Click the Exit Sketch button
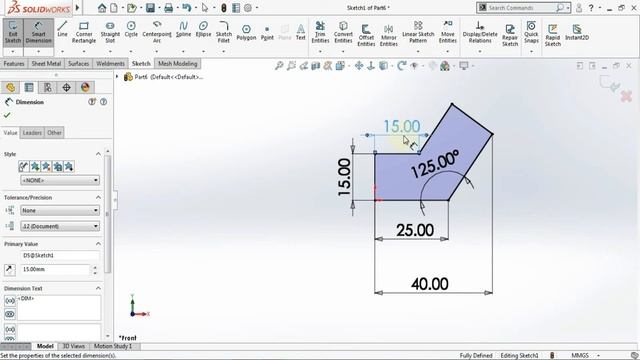Viewport: 640px width, 360px height. pyautogui.click(x=13, y=32)
